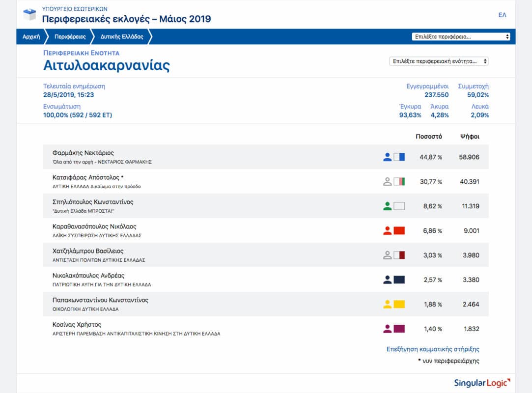Click yellow person icon for Παπακωνσταντίνου Κωνσταντίνος
This screenshot has width=532, height=393.
[388, 305]
